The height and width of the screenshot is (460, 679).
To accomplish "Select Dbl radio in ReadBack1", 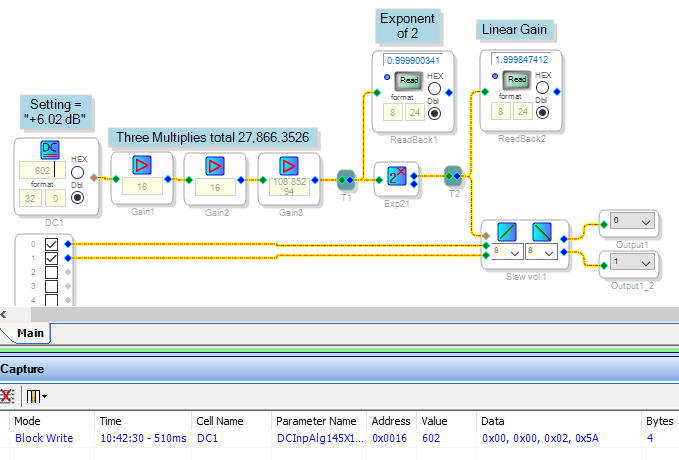I will click(434, 113).
